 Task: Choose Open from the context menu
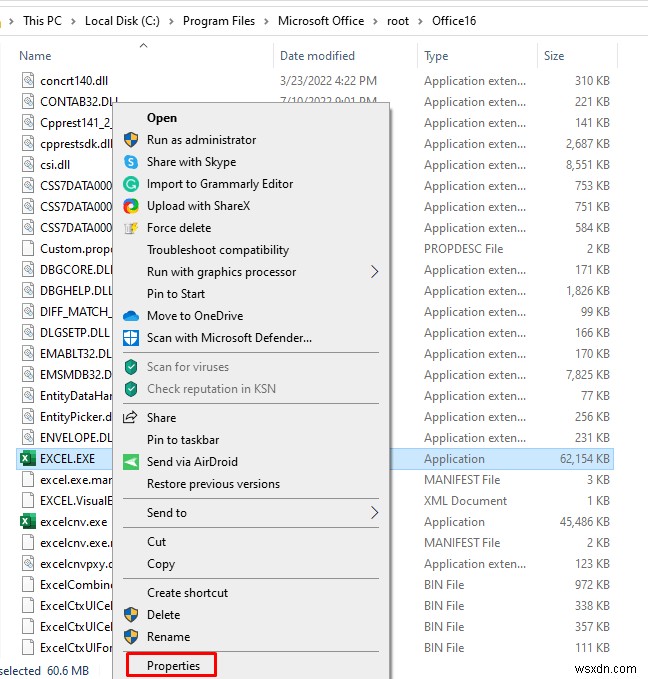point(162,118)
